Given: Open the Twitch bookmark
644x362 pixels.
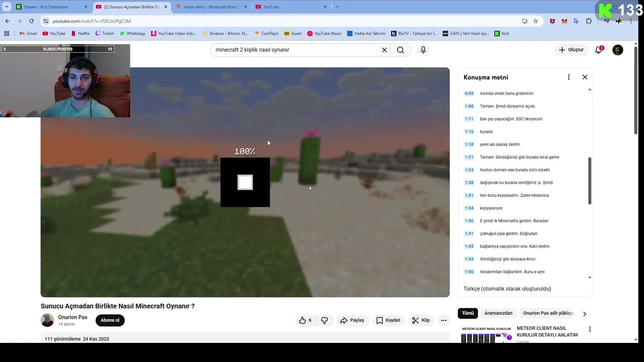Looking at the screenshot, I should [x=105, y=34].
